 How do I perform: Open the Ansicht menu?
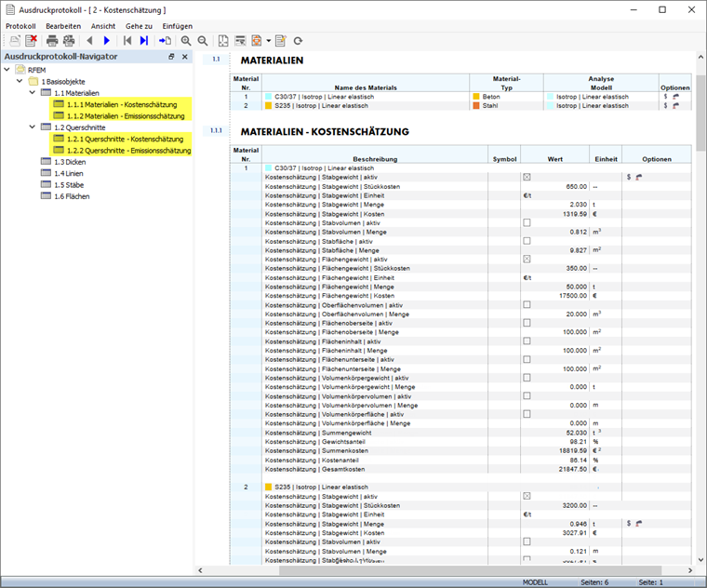point(103,26)
